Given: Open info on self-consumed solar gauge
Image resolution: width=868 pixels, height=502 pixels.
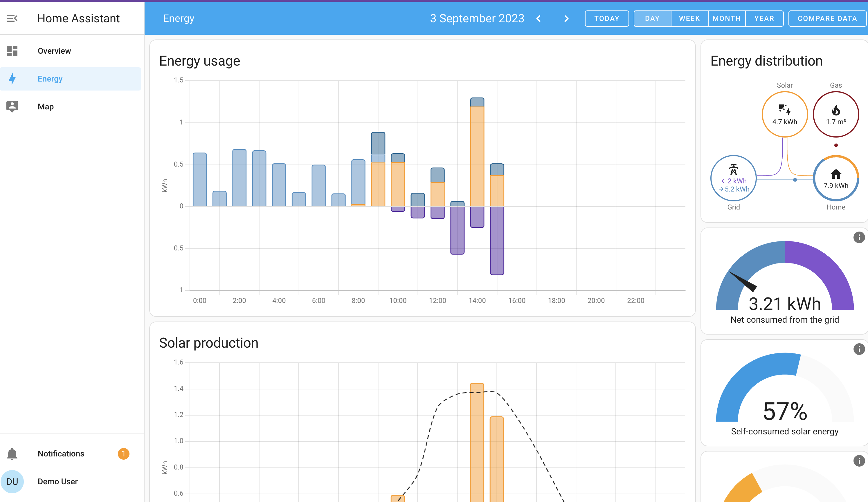Looking at the screenshot, I should pyautogui.click(x=859, y=349).
